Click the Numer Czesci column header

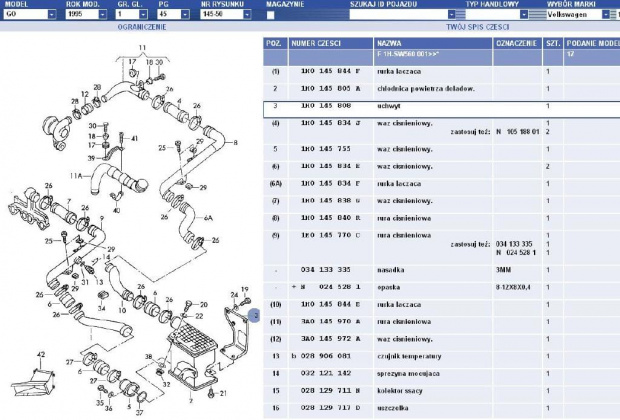point(320,45)
